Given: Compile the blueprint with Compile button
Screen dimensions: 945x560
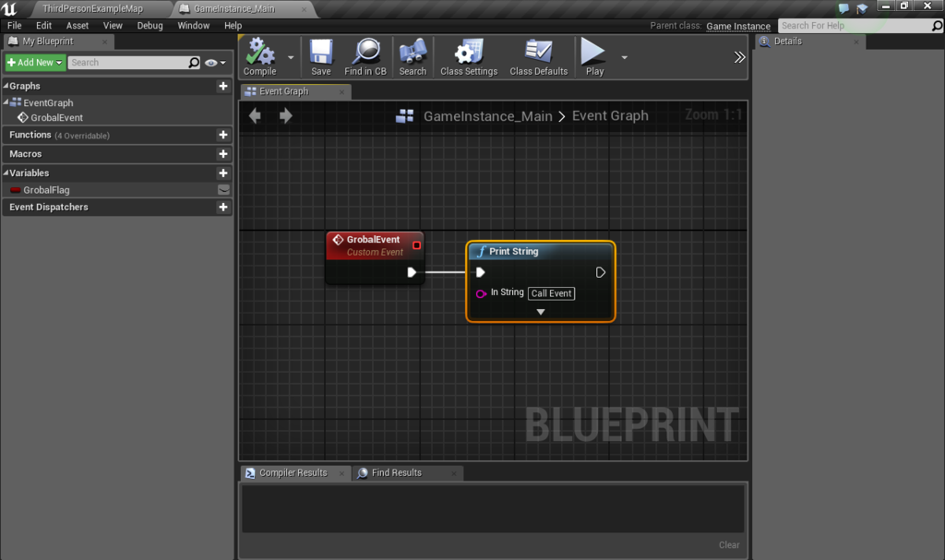Looking at the screenshot, I should (x=259, y=56).
